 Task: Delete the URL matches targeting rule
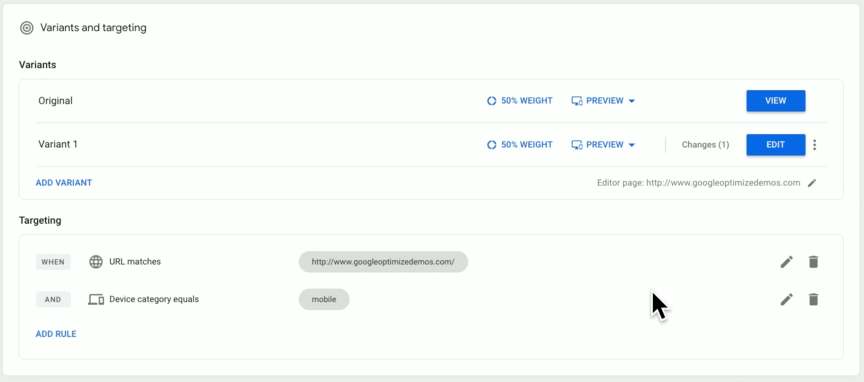[x=813, y=262]
